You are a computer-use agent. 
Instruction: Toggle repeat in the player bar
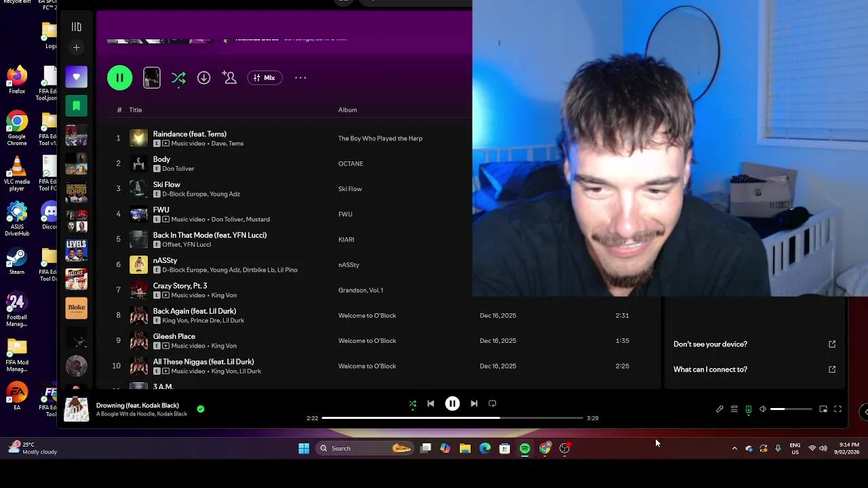[x=492, y=403]
